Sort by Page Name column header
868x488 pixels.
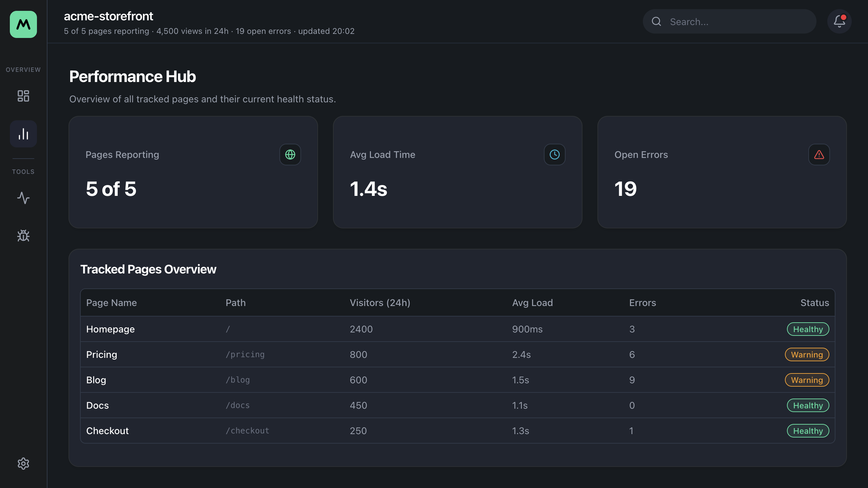tap(112, 303)
